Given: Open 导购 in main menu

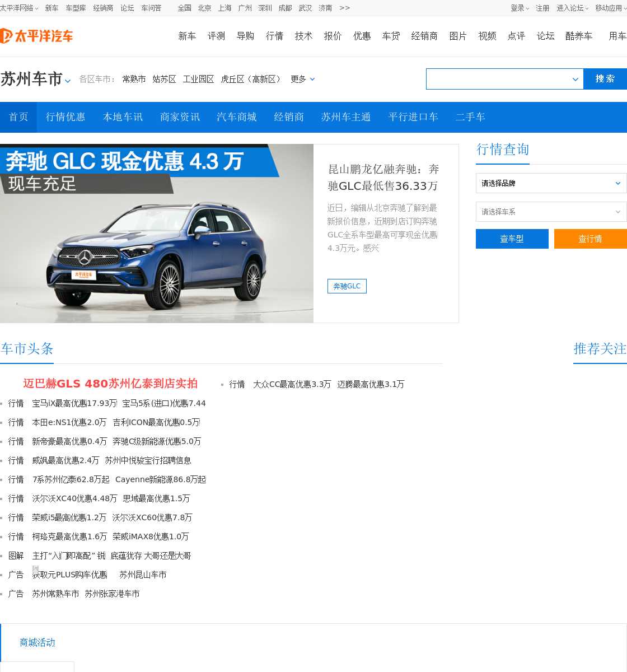Looking at the screenshot, I should [245, 36].
